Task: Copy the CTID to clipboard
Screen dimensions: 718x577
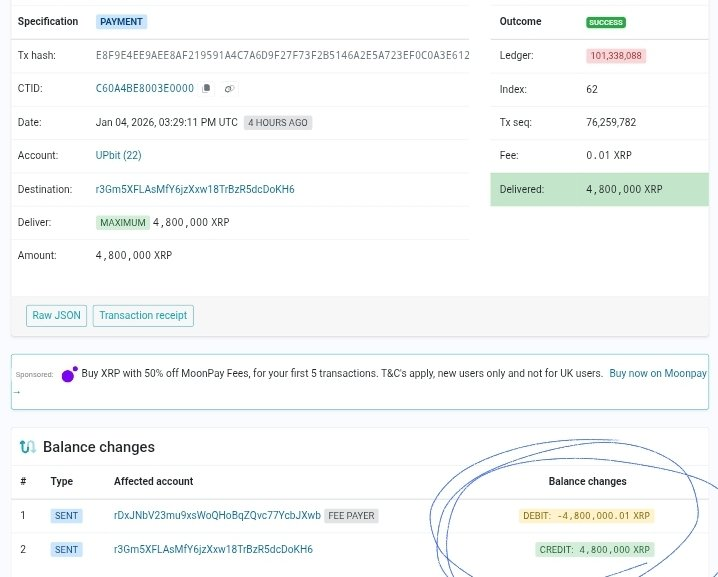Action: click(207, 89)
